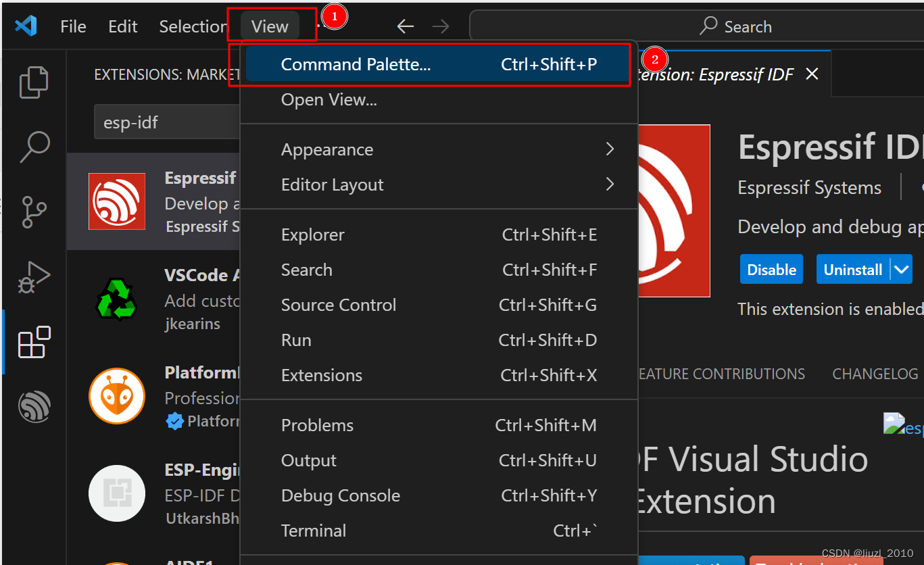Select Command Palette from the View menu

pos(356,64)
